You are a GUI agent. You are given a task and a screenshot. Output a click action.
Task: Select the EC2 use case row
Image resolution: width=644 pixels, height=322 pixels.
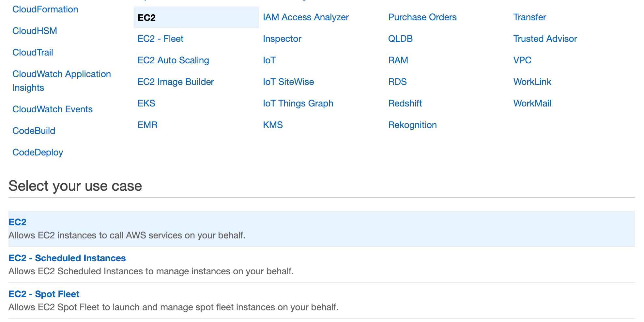pos(322,229)
